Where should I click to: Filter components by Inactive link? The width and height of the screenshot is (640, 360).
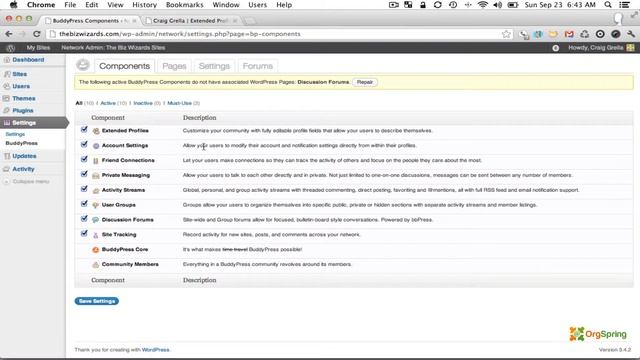click(x=143, y=103)
